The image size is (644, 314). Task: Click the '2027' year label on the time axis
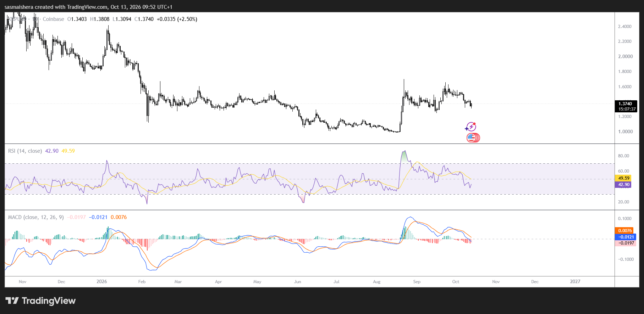[x=575, y=282]
